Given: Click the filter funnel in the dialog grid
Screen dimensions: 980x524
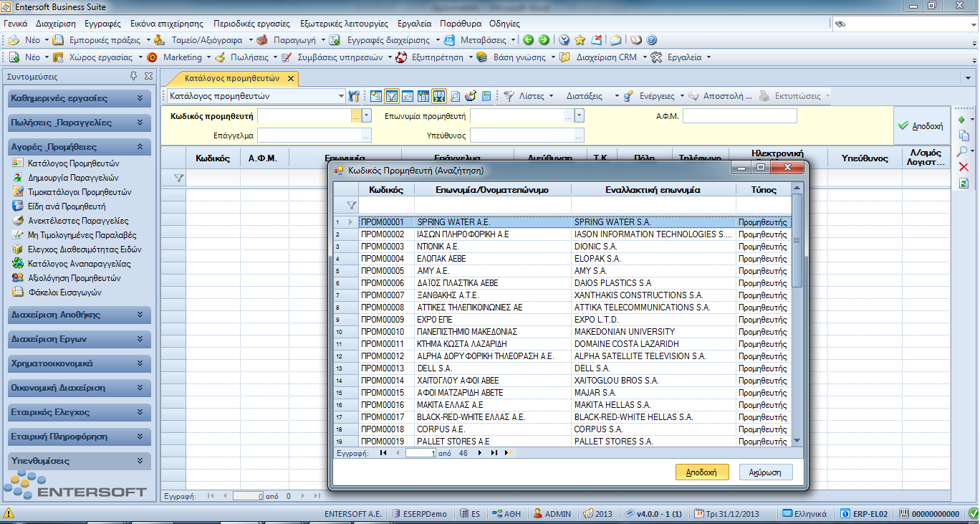Looking at the screenshot, I should click(351, 205).
